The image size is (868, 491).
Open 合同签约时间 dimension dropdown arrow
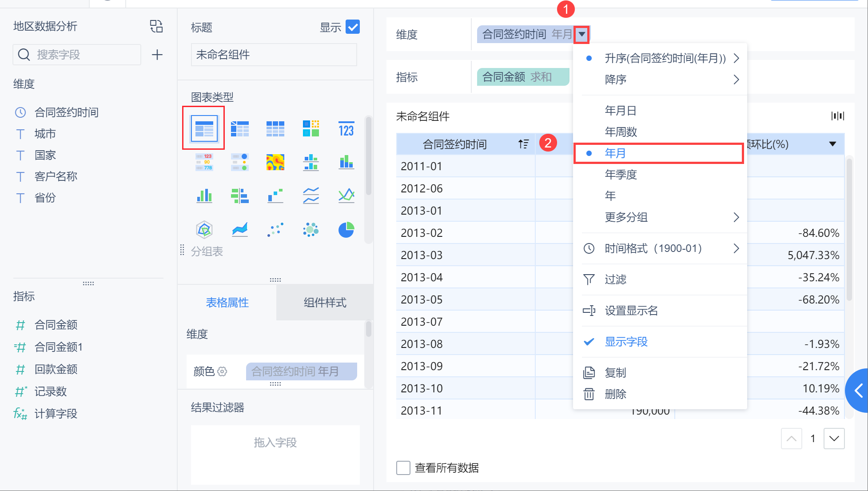click(581, 34)
